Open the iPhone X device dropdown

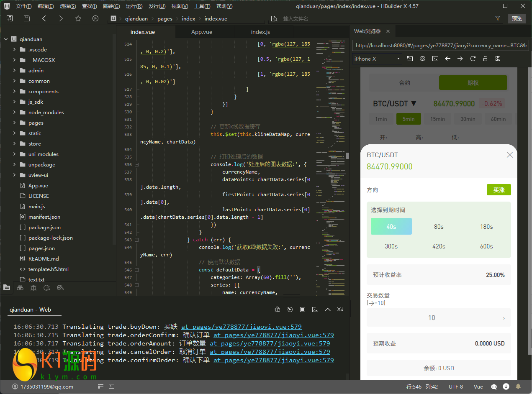(377, 59)
